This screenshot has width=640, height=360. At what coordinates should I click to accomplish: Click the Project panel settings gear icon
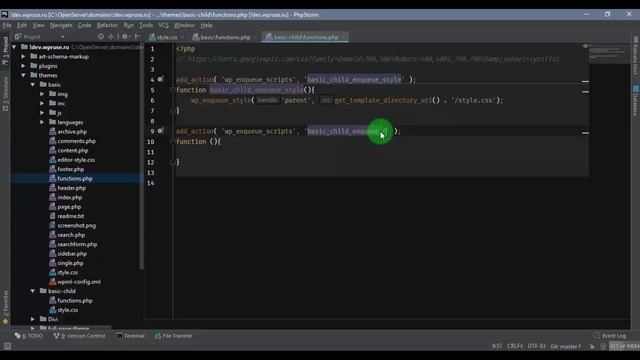click(125, 37)
